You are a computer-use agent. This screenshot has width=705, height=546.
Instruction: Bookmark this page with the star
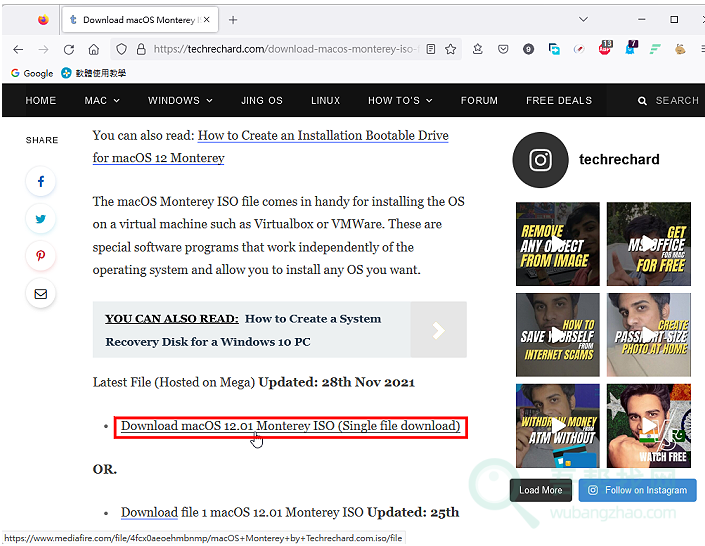[451, 49]
